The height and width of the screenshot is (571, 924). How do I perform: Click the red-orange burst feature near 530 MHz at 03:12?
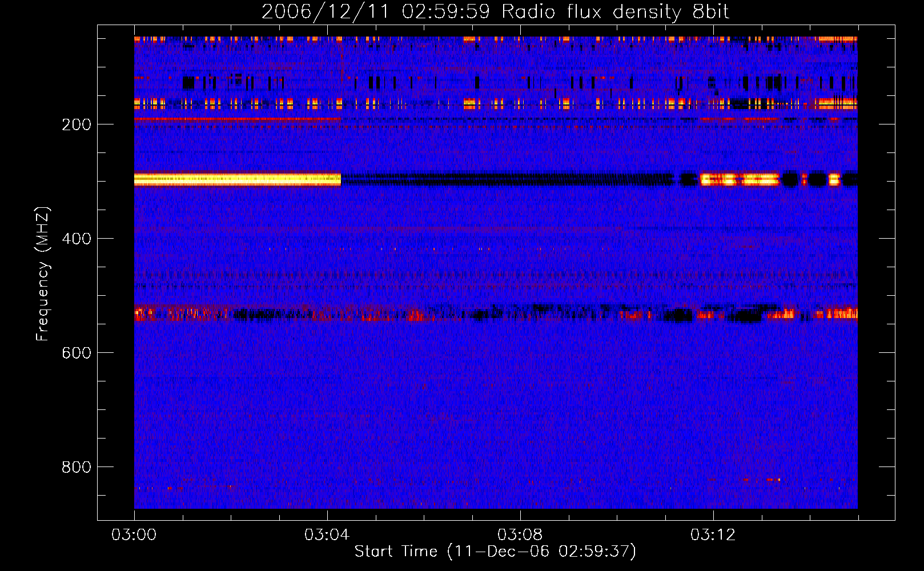tap(706, 315)
